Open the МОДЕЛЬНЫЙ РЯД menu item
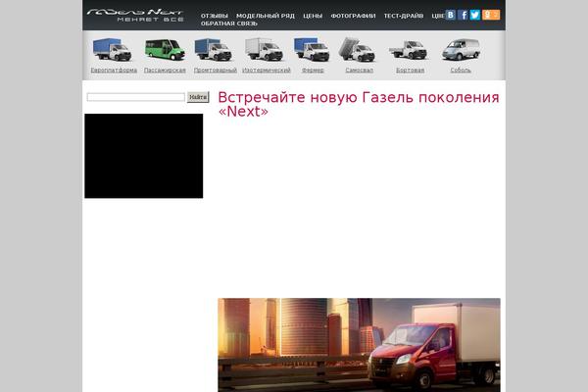This screenshot has width=588, height=392. click(x=266, y=16)
